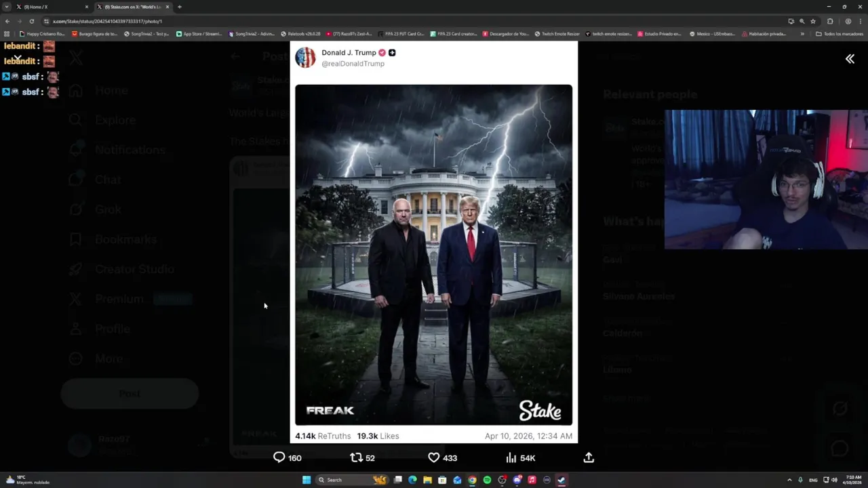The width and height of the screenshot is (868, 488).
Task: Open the 'Paletools v26.0.28' bookmark
Action: [x=300, y=34]
